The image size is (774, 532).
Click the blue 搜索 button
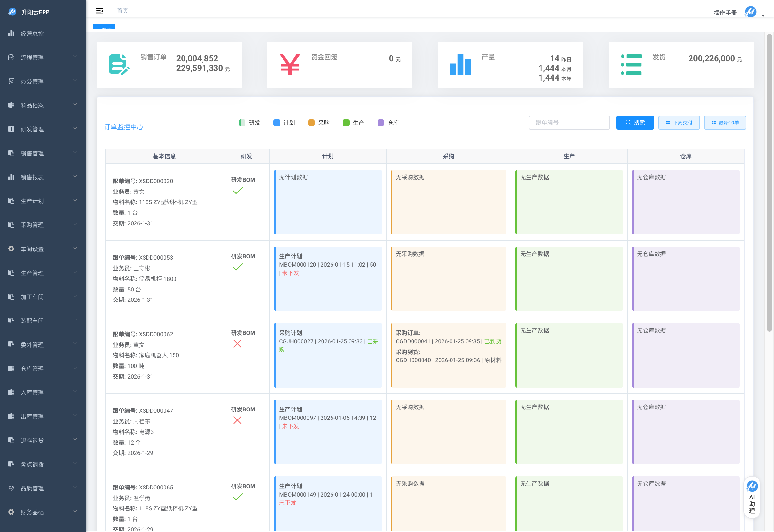point(635,123)
